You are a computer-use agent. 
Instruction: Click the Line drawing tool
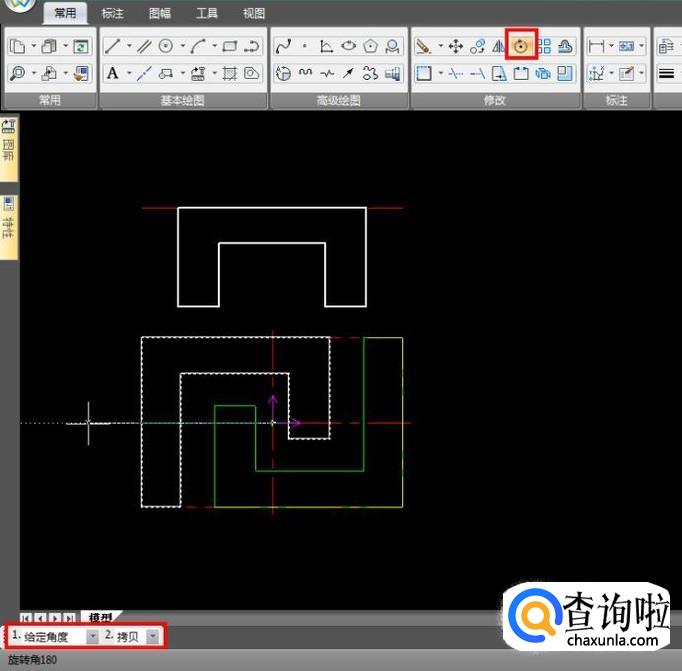coord(113,46)
